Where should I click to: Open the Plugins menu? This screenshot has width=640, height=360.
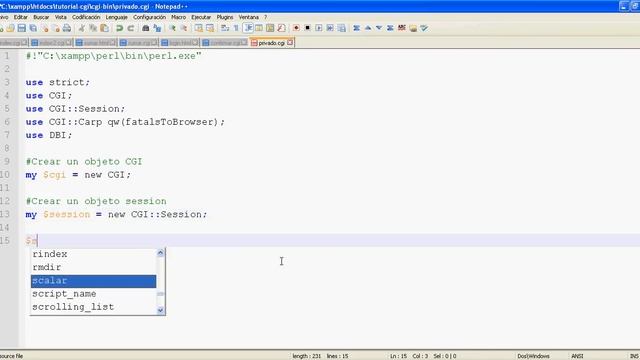point(224,17)
